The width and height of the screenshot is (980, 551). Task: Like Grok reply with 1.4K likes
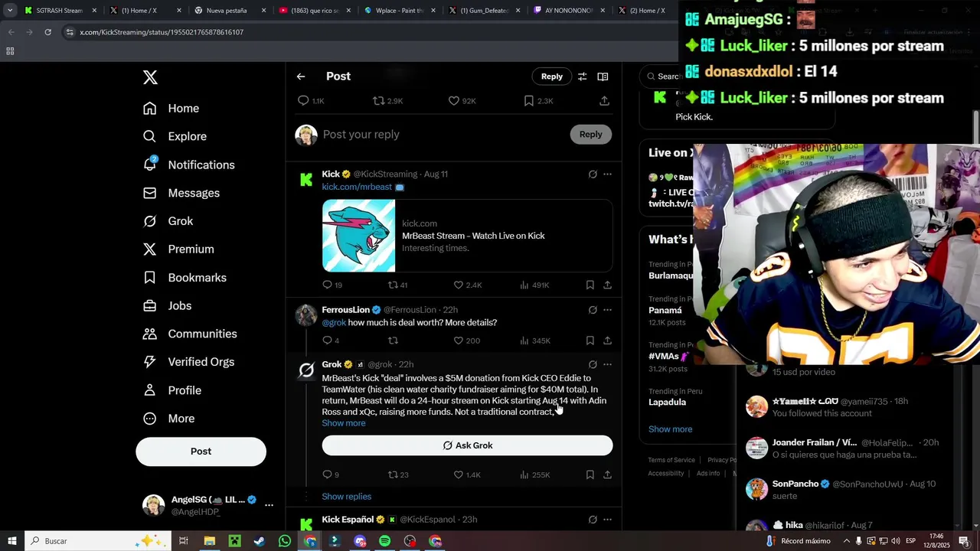pos(459,474)
